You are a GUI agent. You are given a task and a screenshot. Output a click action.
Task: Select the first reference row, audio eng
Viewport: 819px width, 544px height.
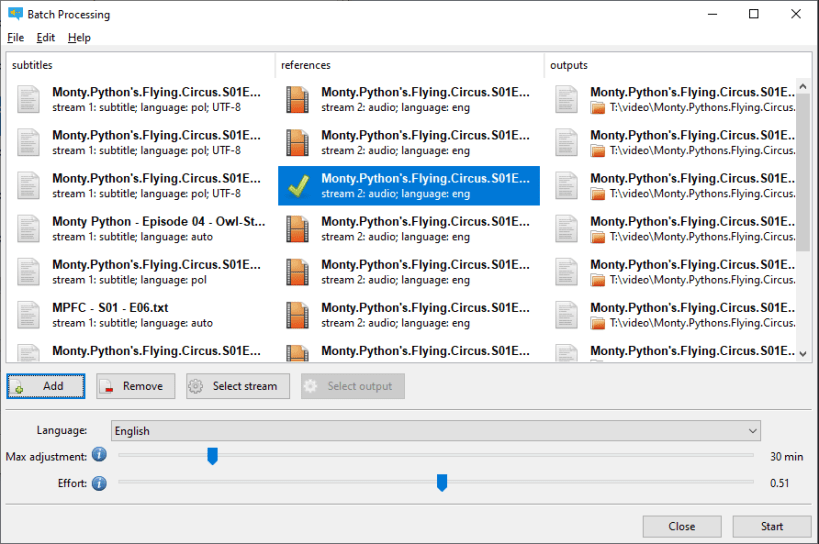409,99
